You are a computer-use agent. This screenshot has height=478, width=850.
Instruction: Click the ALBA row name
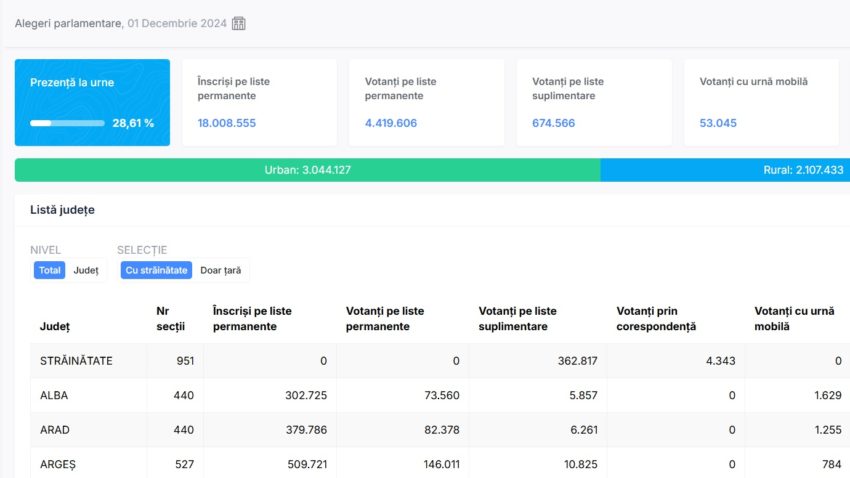[x=54, y=396]
